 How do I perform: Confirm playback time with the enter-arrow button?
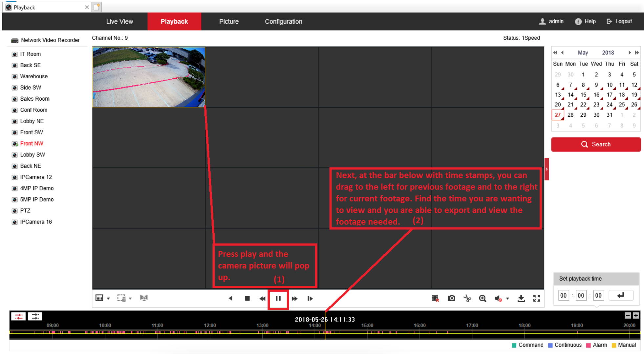[621, 295]
